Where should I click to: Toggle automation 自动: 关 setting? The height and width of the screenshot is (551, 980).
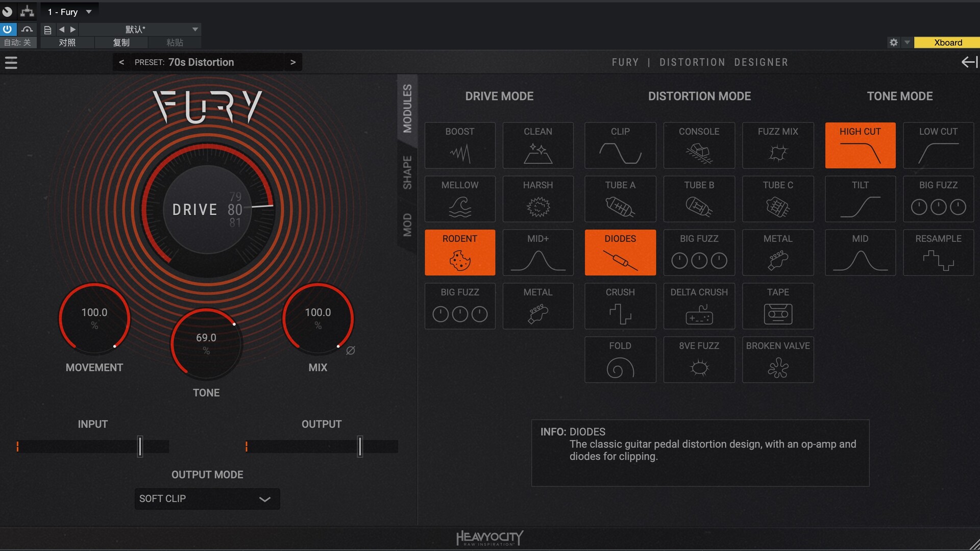18,42
